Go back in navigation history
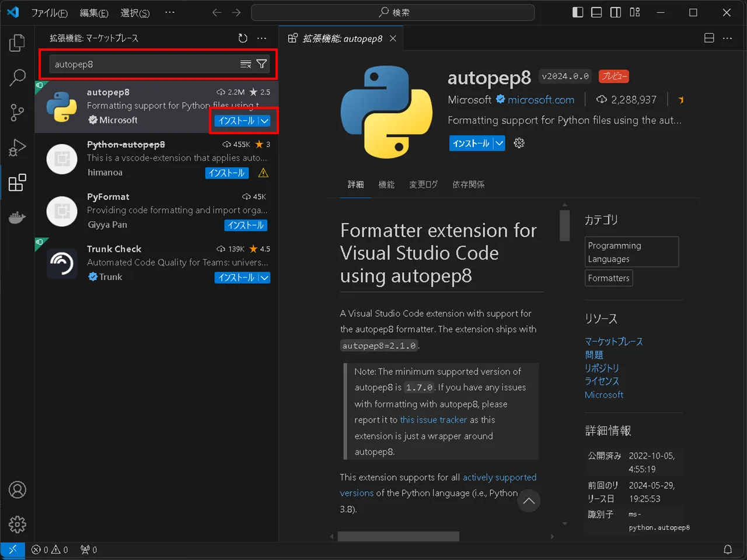Screen dimensions: 747x560 pyautogui.click(x=217, y=12)
